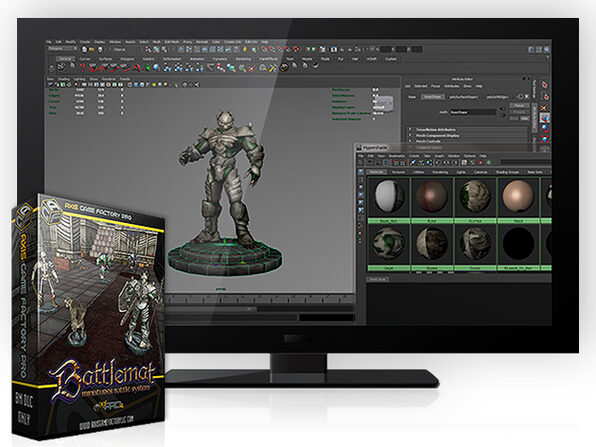Viewport: 596px width, 447px height.
Task: Expand Mesh Component Display section
Action: [x=437, y=135]
